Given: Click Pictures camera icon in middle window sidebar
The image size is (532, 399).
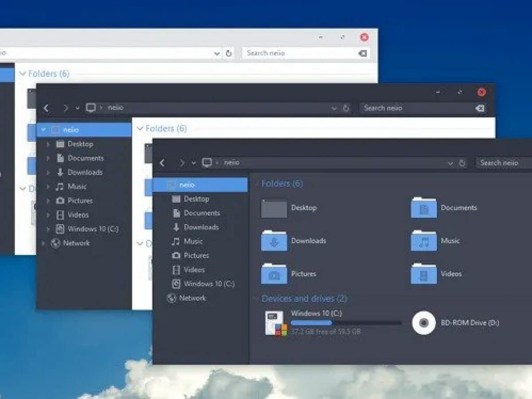Looking at the screenshot, I should click(60, 201).
